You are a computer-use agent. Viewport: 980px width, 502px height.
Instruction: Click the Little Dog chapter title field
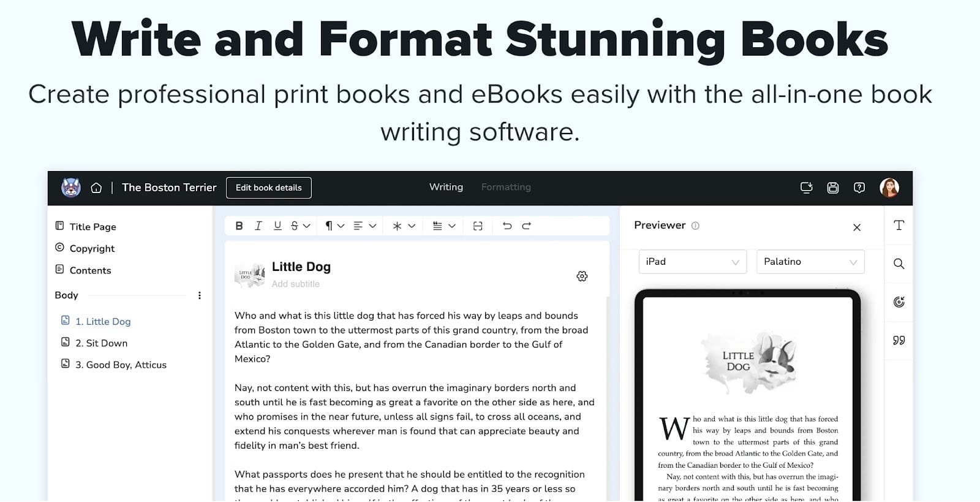click(x=301, y=267)
